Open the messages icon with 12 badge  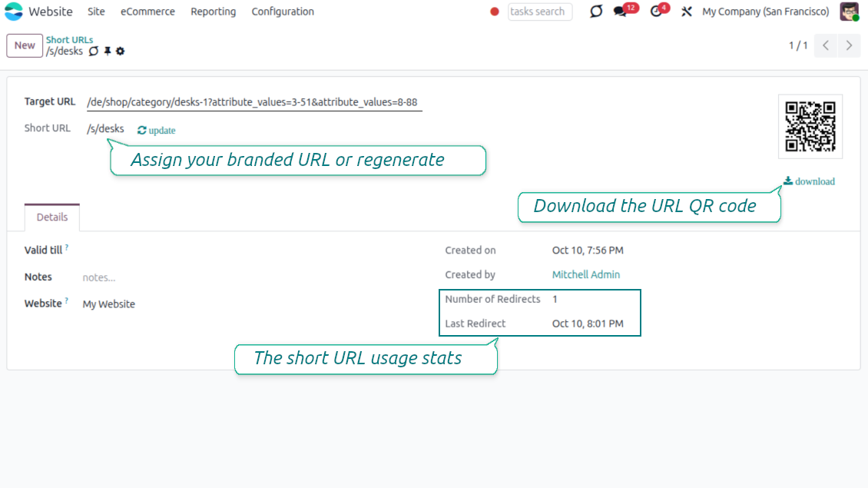(621, 12)
